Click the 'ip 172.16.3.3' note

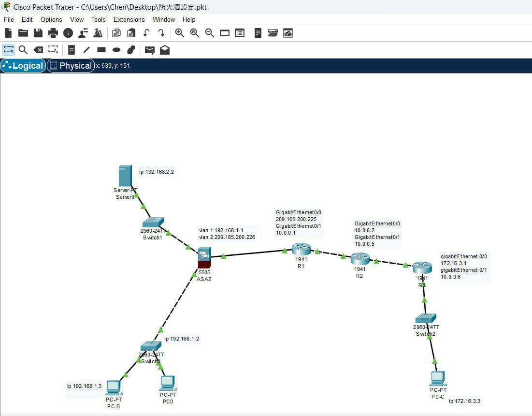point(464,401)
